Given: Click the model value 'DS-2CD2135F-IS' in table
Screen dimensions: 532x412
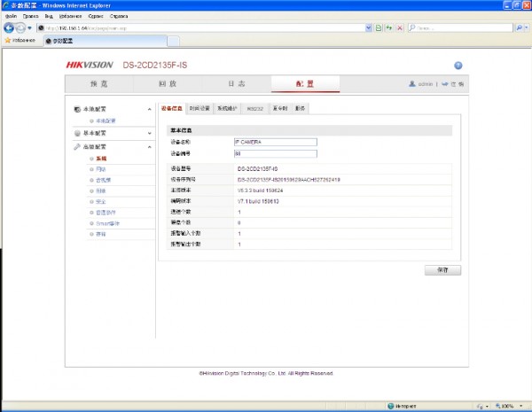Looking at the screenshot, I should 257,169.
